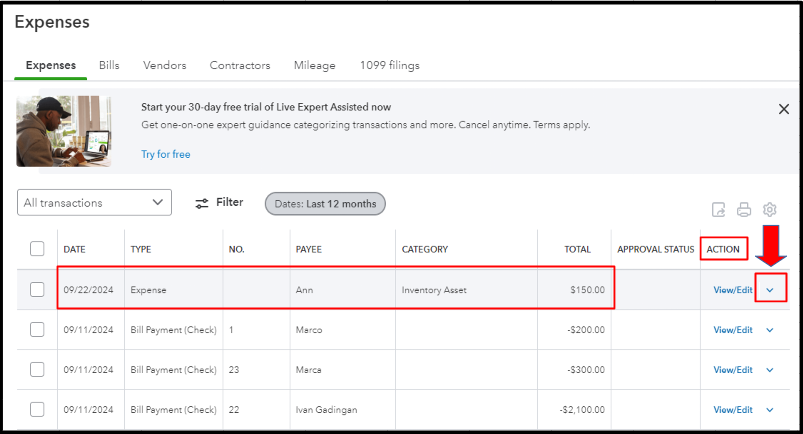
Task: Tick the Ivan Gadingan row checkbox
Action: (x=37, y=409)
